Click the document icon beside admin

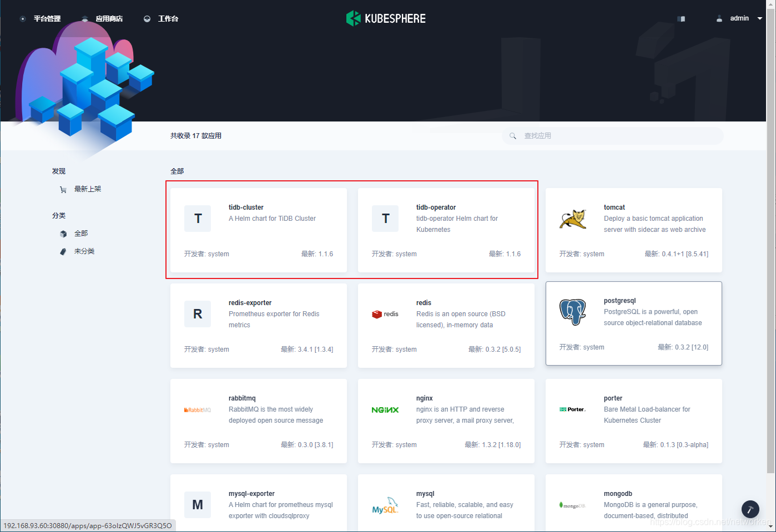point(682,19)
